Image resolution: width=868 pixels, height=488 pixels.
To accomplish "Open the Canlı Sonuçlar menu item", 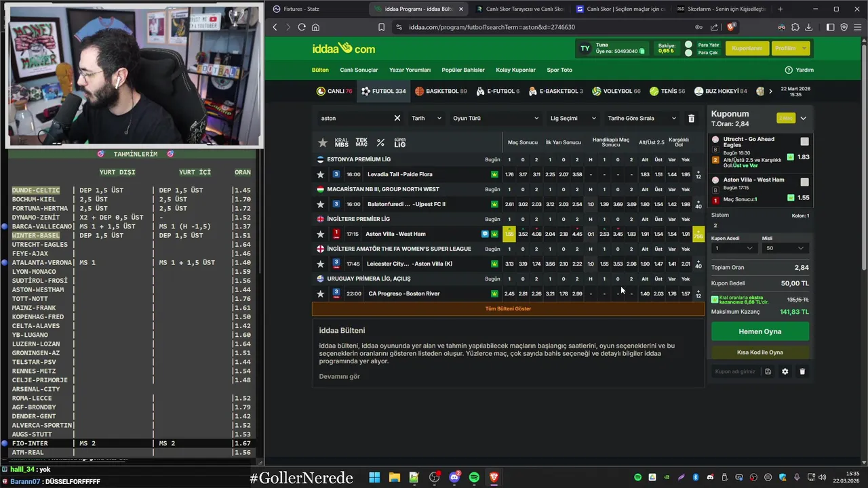I will click(359, 70).
